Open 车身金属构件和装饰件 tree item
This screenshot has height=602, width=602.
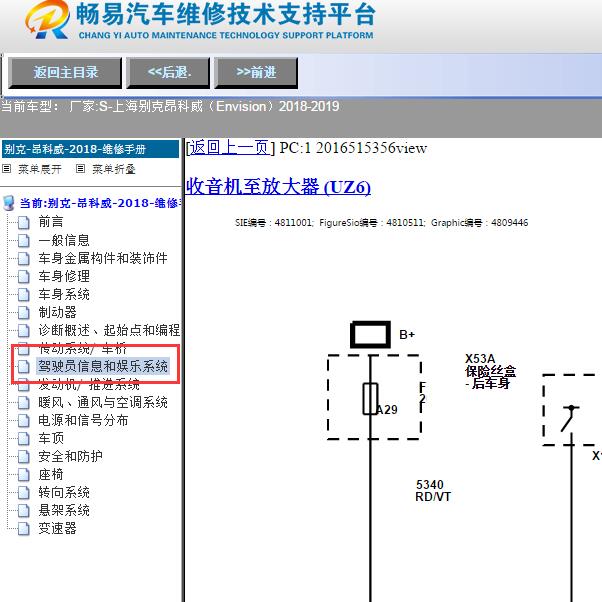pyautogui.click(x=103, y=258)
